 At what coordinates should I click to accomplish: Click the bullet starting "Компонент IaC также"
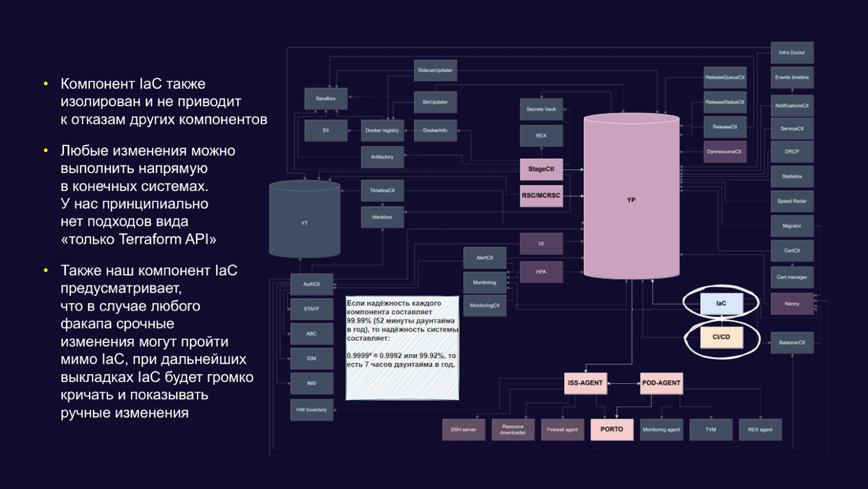[164, 101]
